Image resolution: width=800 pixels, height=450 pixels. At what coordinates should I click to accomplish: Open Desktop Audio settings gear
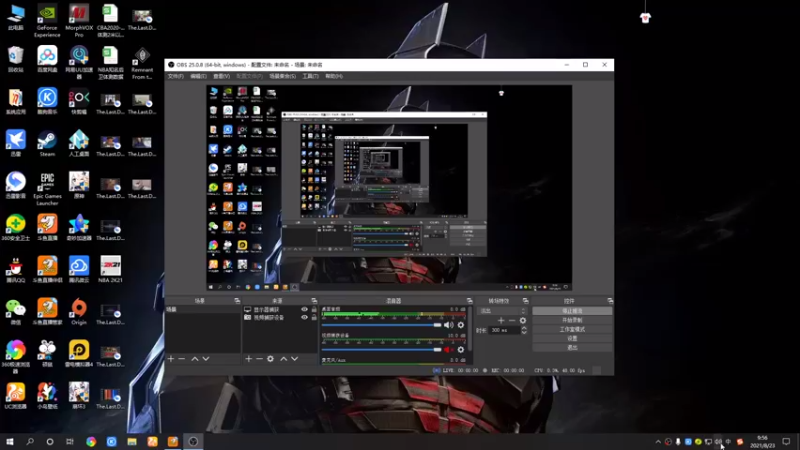(461, 325)
